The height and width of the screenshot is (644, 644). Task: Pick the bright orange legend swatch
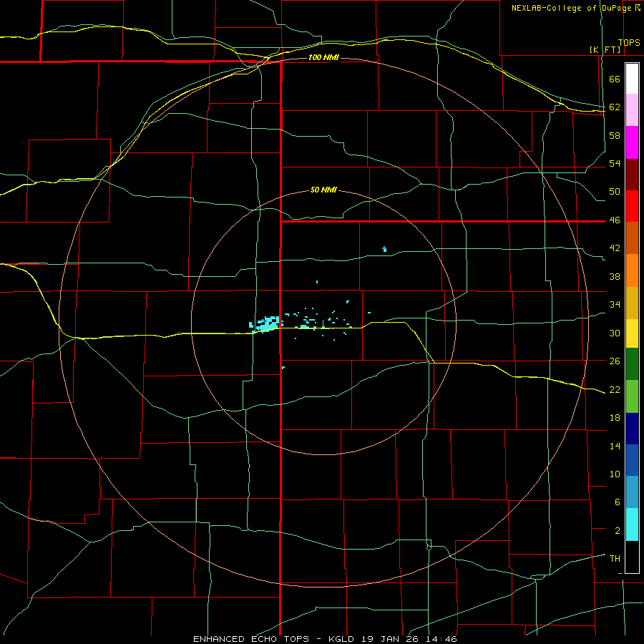(x=632, y=270)
